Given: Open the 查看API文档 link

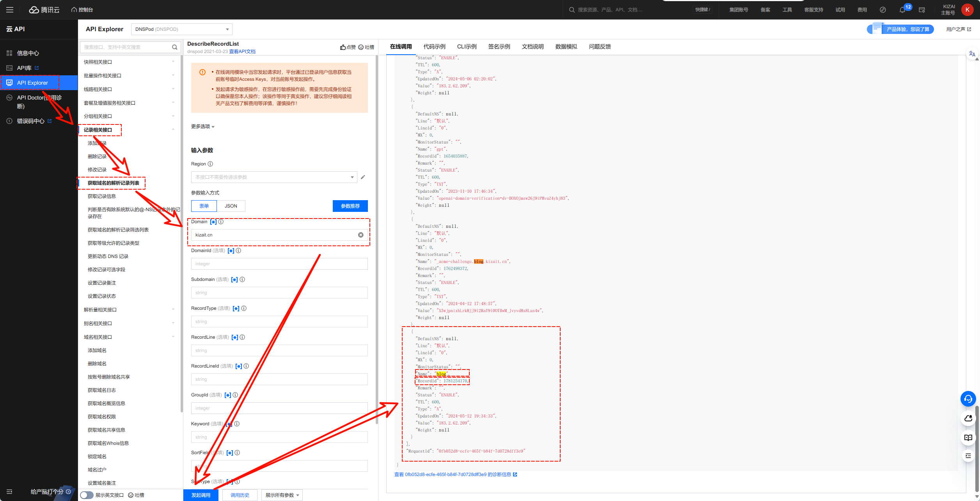Looking at the screenshot, I should click(x=242, y=52).
